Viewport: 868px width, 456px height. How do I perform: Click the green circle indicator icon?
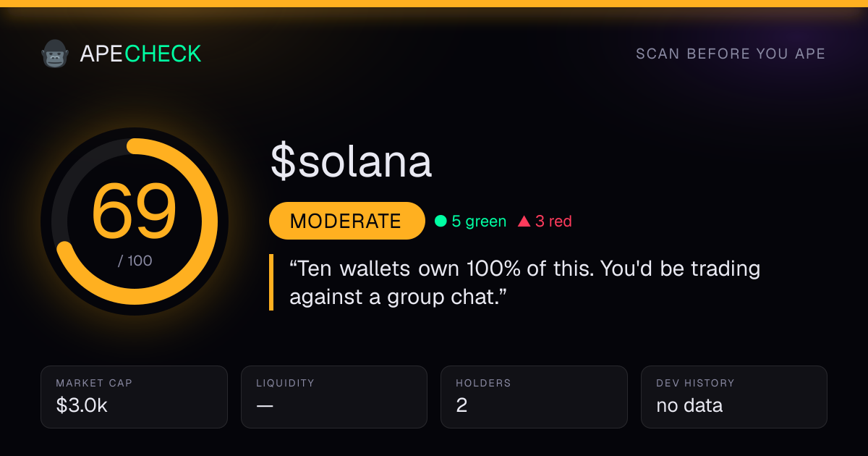coord(440,221)
